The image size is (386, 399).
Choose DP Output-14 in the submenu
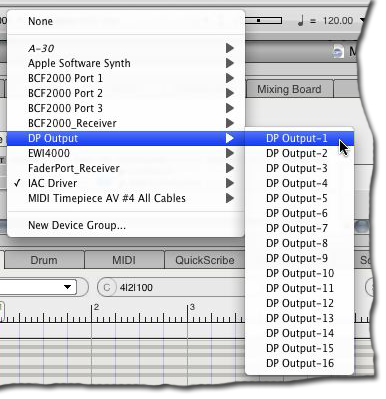coord(299,333)
